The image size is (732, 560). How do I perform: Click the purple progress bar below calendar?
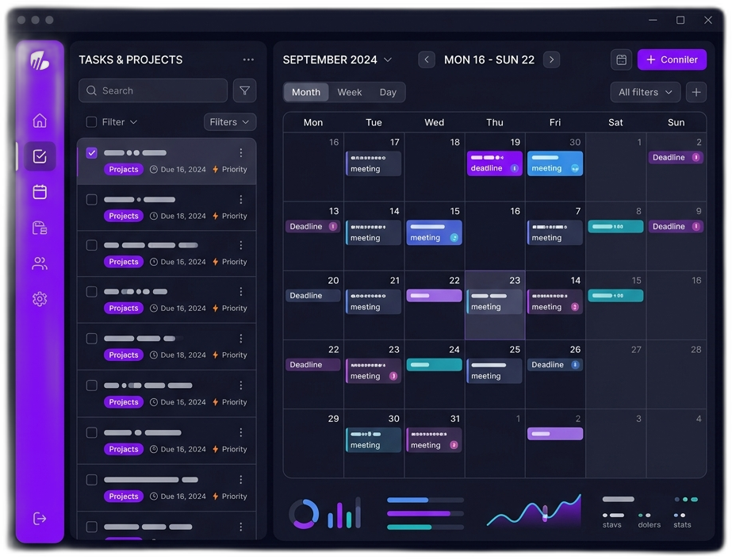tap(425, 513)
